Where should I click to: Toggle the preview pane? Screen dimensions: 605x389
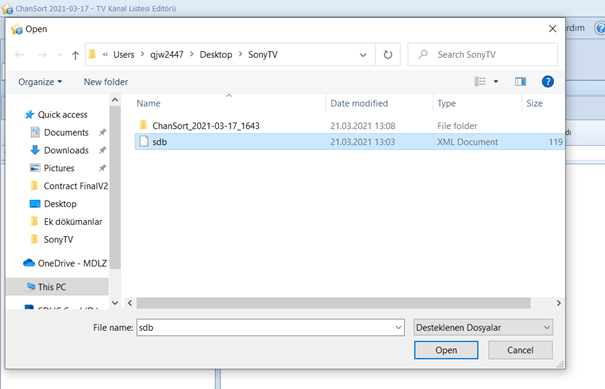click(520, 81)
